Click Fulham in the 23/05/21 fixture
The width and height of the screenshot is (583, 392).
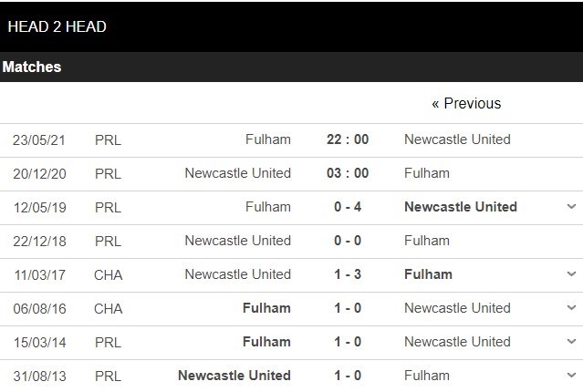click(268, 139)
